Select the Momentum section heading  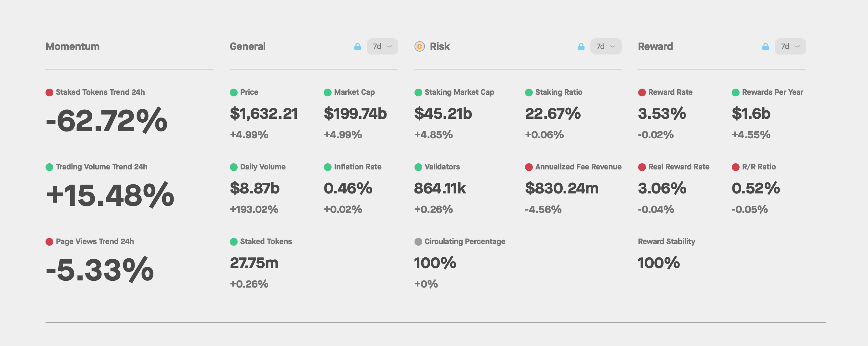pyautogui.click(x=72, y=46)
